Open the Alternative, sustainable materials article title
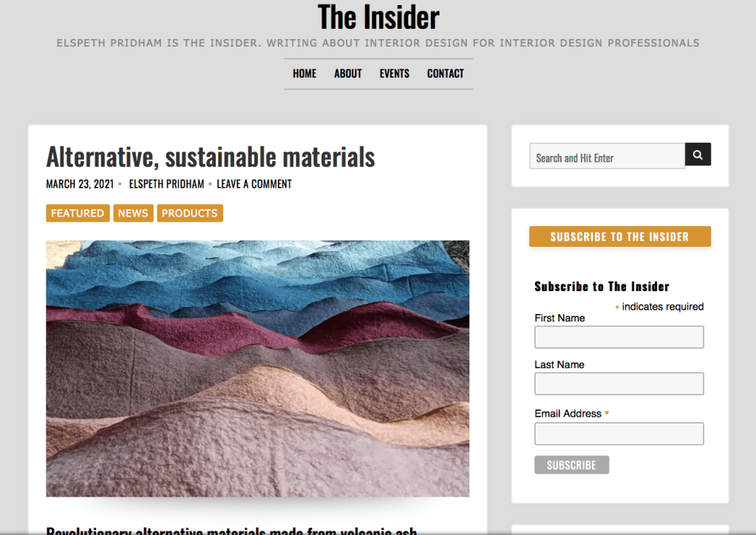Image resolution: width=756 pixels, height=535 pixels. (210, 157)
